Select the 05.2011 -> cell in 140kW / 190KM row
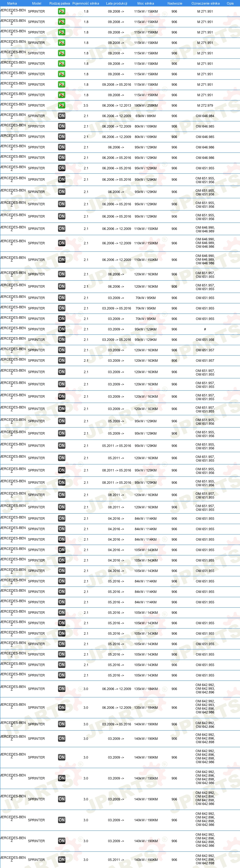This screenshot has height=868, width=240. (116, 860)
